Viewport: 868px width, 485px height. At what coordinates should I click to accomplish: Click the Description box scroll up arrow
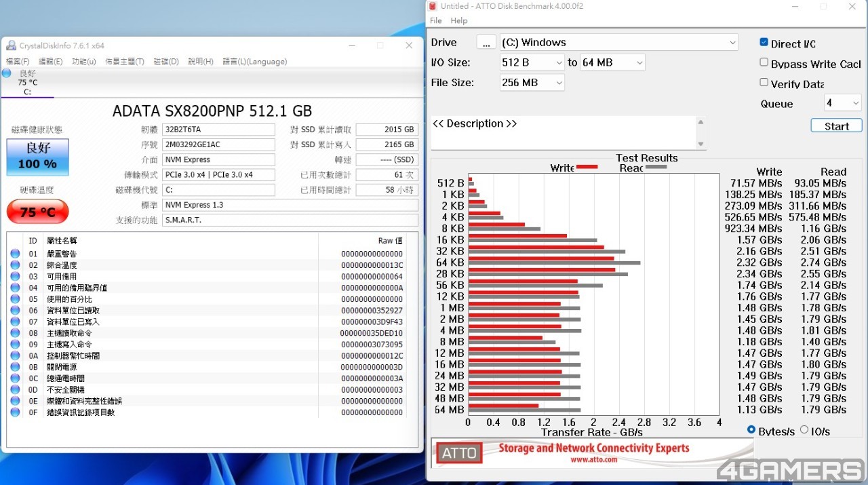[701, 122]
